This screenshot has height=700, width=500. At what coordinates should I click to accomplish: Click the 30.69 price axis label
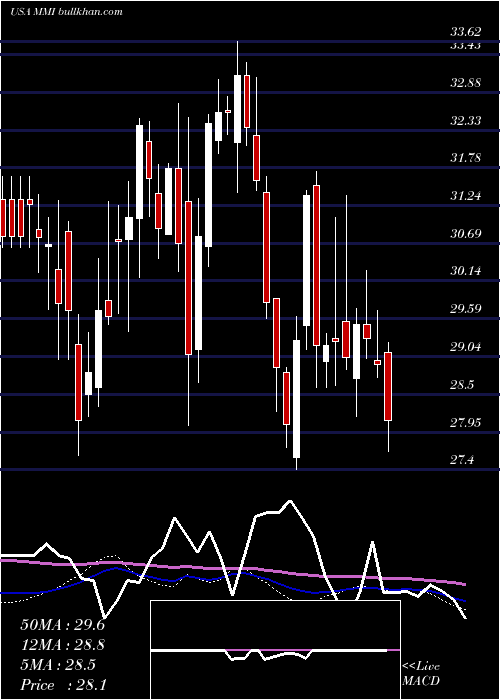[466, 233]
